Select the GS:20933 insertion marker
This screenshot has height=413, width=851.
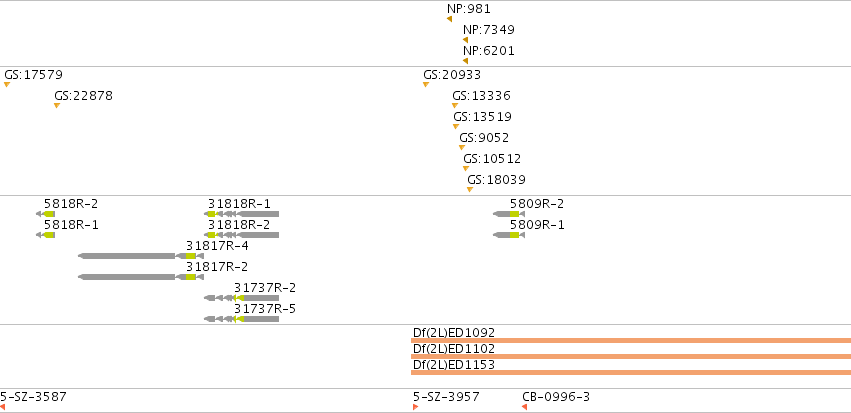click(426, 85)
